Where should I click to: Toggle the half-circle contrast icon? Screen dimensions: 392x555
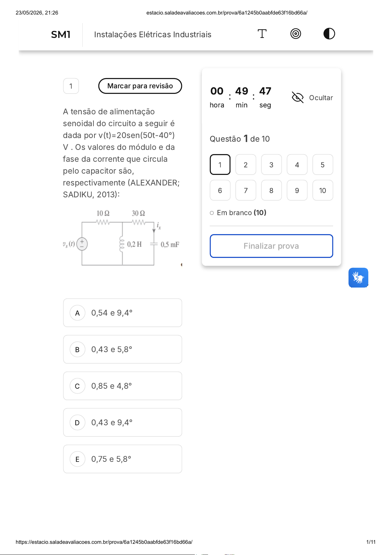tap(329, 34)
